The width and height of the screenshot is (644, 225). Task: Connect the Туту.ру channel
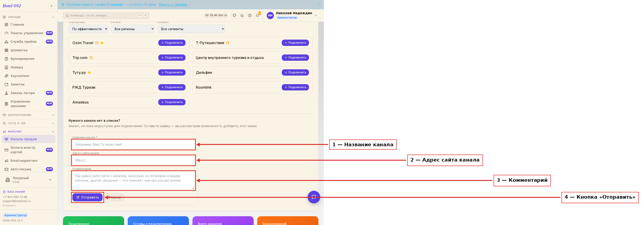tap(172, 72)
